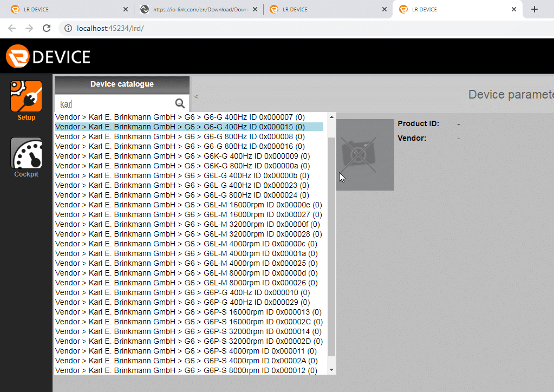Select G6L-M 16000rpm ID 0x000027 entry

click(x=189, y=214)
